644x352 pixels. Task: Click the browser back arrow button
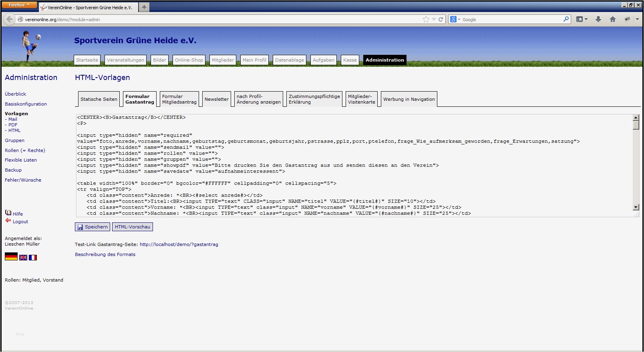(9, 19)
